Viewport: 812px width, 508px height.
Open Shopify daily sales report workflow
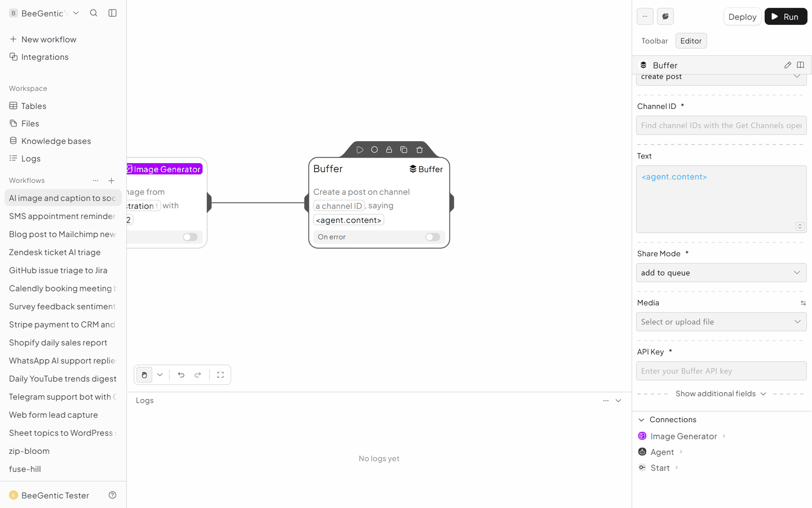63,343
